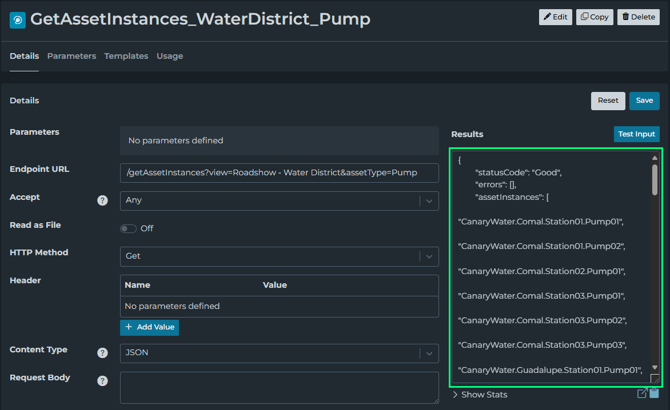The width and height of the screenshot is (670, 410).
Task: Delete this connection input via the Delete button
Action: (x=638, y=17)
